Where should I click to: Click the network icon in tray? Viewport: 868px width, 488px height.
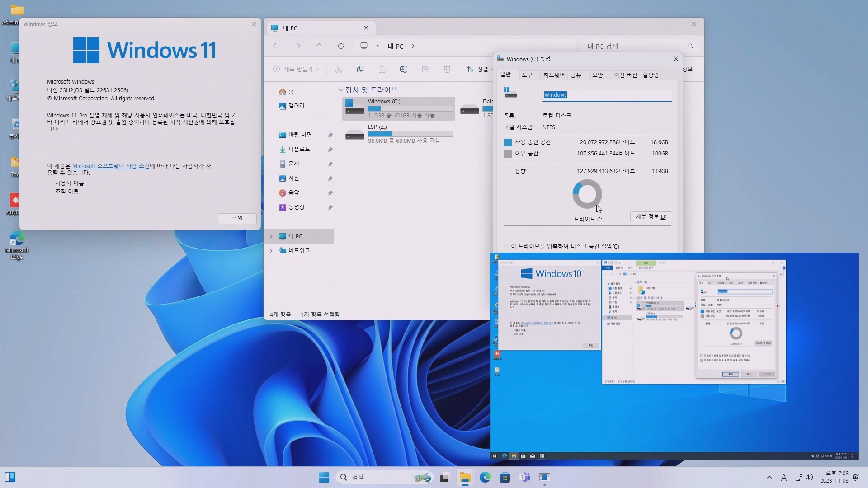point(798,477)
